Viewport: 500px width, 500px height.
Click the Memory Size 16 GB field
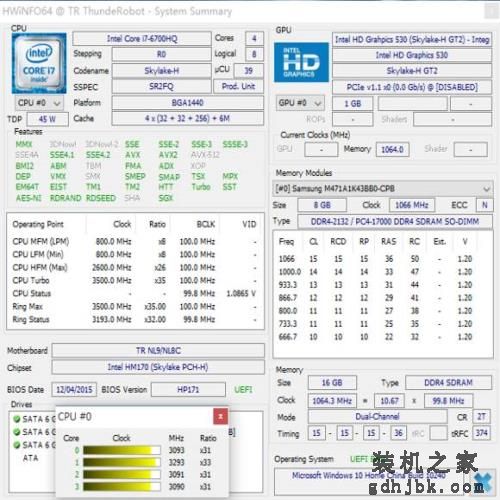pos(332,383)
